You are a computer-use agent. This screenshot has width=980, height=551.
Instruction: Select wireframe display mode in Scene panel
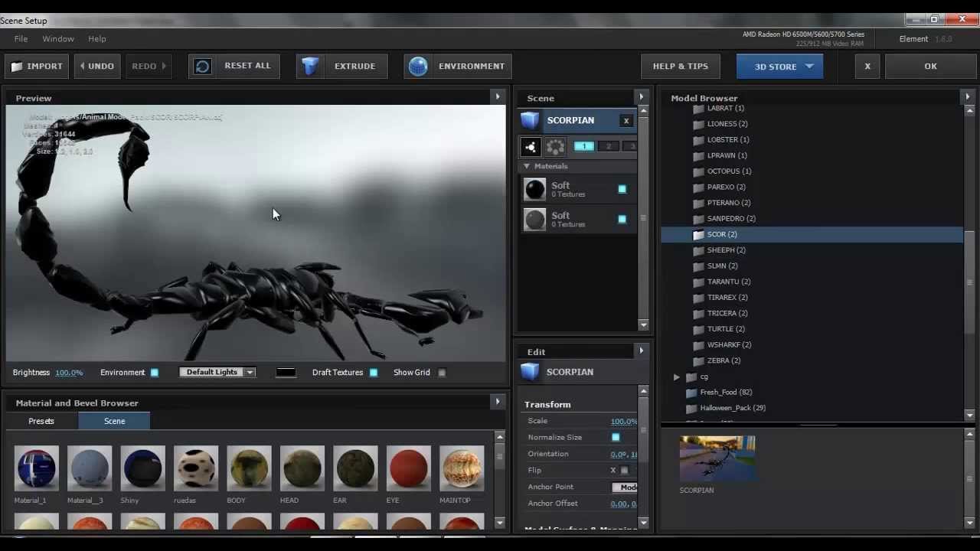tap(555, 146)
